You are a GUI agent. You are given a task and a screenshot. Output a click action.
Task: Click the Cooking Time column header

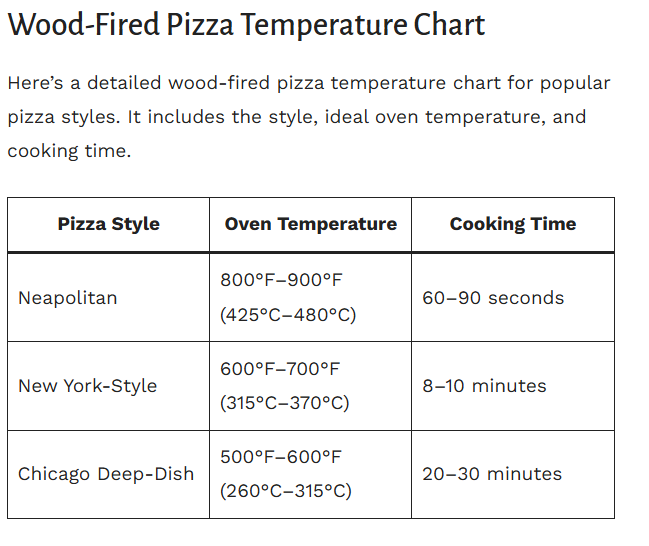point(512,224)
